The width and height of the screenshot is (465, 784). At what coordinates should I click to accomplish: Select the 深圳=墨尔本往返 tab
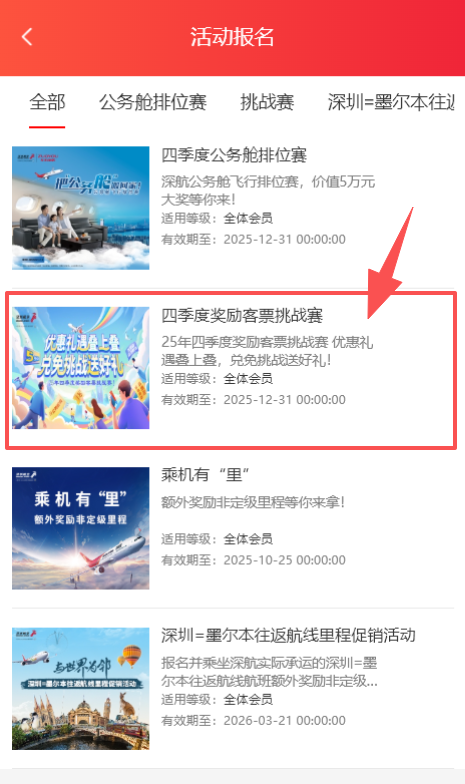[x=390, y=102]
